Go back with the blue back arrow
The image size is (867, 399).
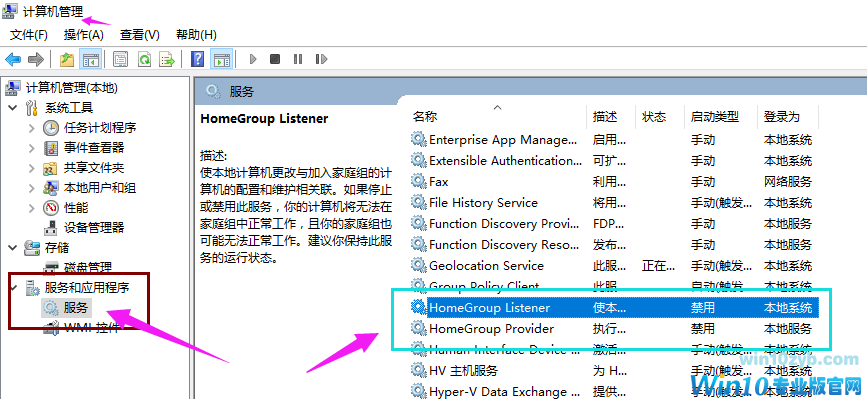pyautogui.click(x=13, y=59)
